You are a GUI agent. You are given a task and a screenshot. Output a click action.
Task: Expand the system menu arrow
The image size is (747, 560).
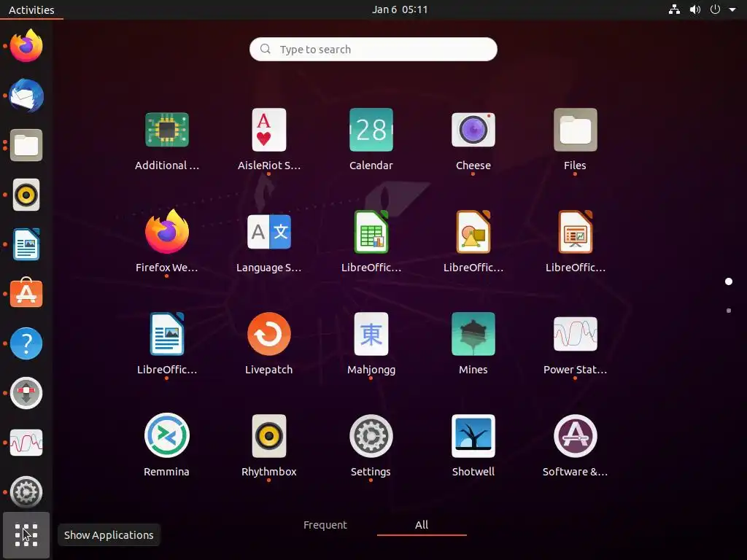click(x=732, y=9)
